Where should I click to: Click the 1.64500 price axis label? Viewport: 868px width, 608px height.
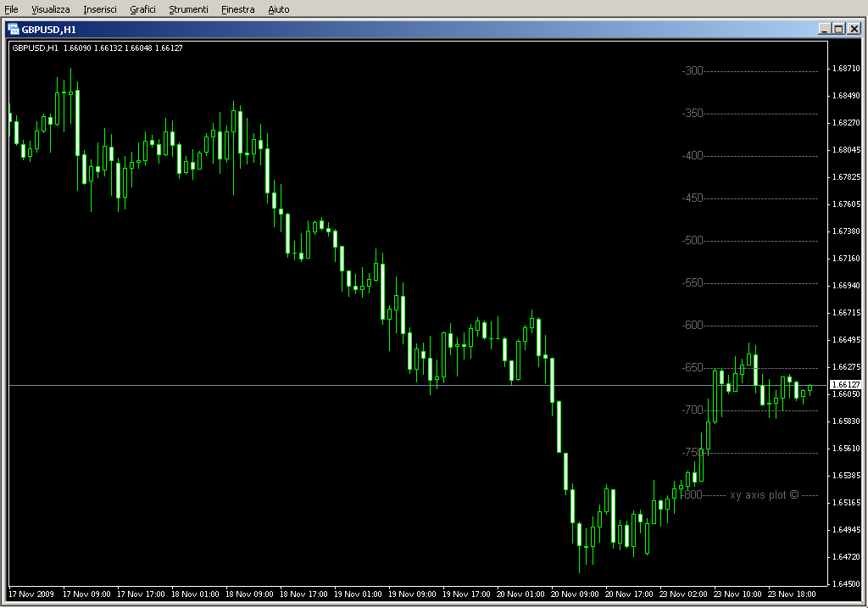847,584
